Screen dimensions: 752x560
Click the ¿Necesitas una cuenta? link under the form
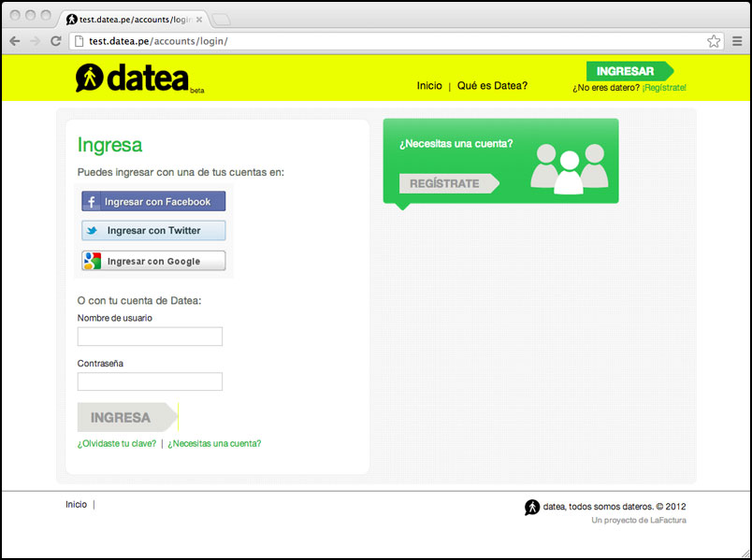tap(214, 444)
